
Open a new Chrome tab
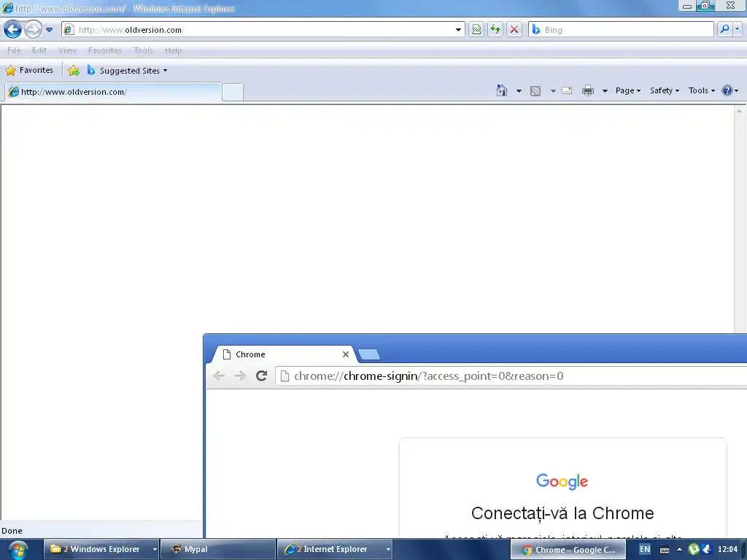[x=368, y=354]
